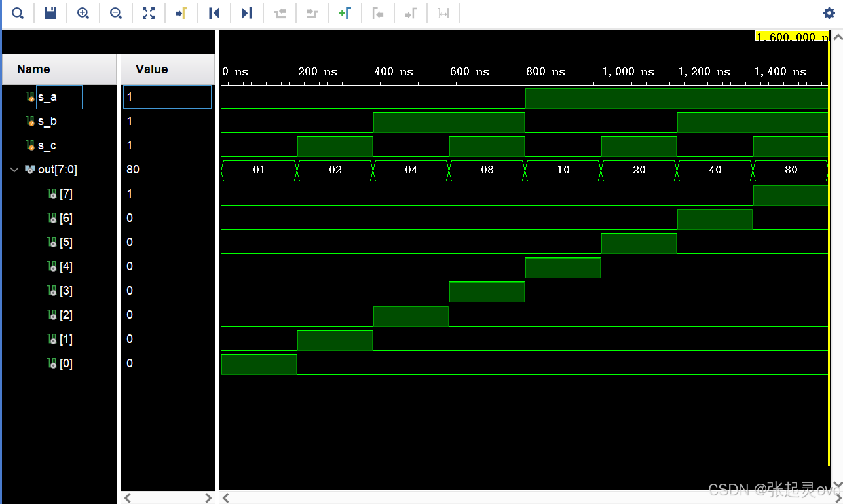Screen dimensions: 843x504
Task: Click the bus segment labeled 01
Action: (x=259, y=170)
